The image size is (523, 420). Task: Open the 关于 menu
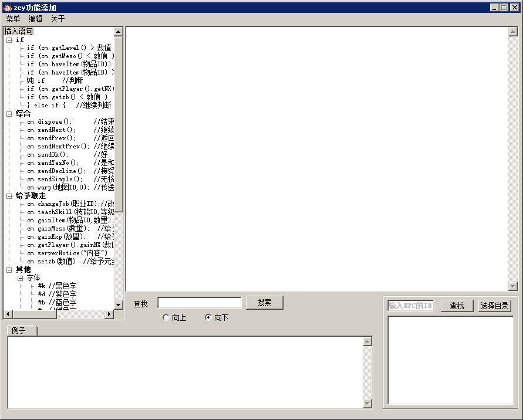(58, 19)
